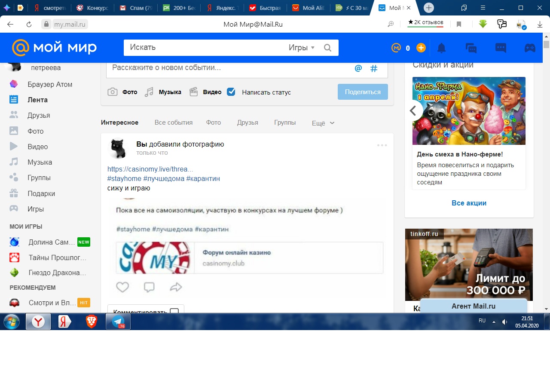Share the post with the arrow icon
550x392 pixels.
[176, 287]
